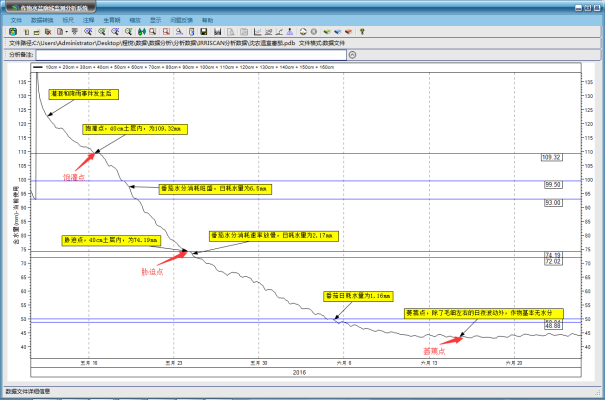The width and height of the screenshot is (605, 400).
Task: Click the gray page icon after bar chart
Action: [x=231, y=32]
